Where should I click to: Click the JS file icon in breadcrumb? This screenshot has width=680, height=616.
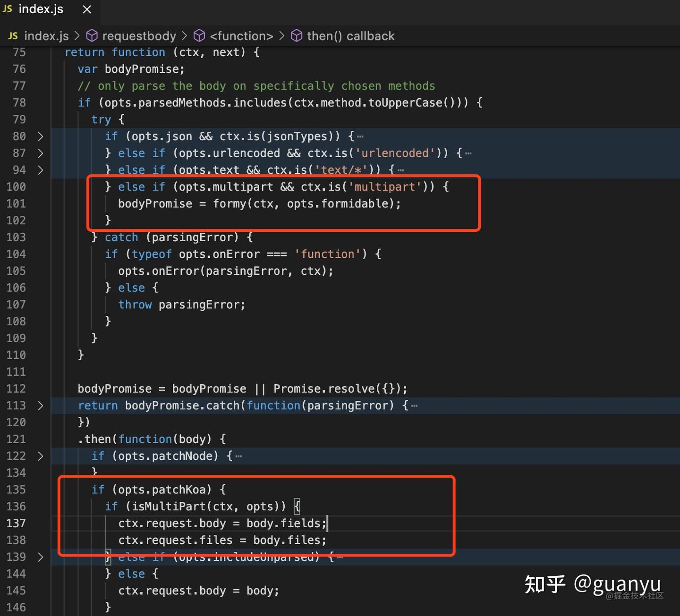(13, 36)
